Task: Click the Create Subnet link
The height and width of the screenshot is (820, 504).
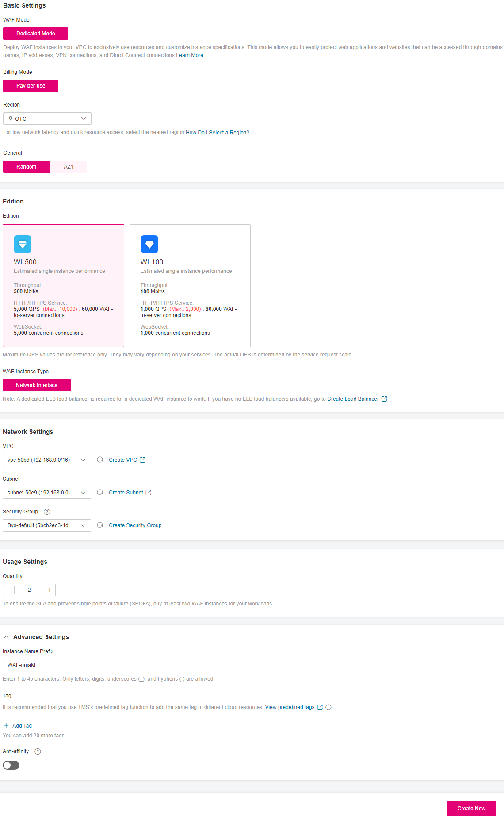Action: tap(126, 493)
